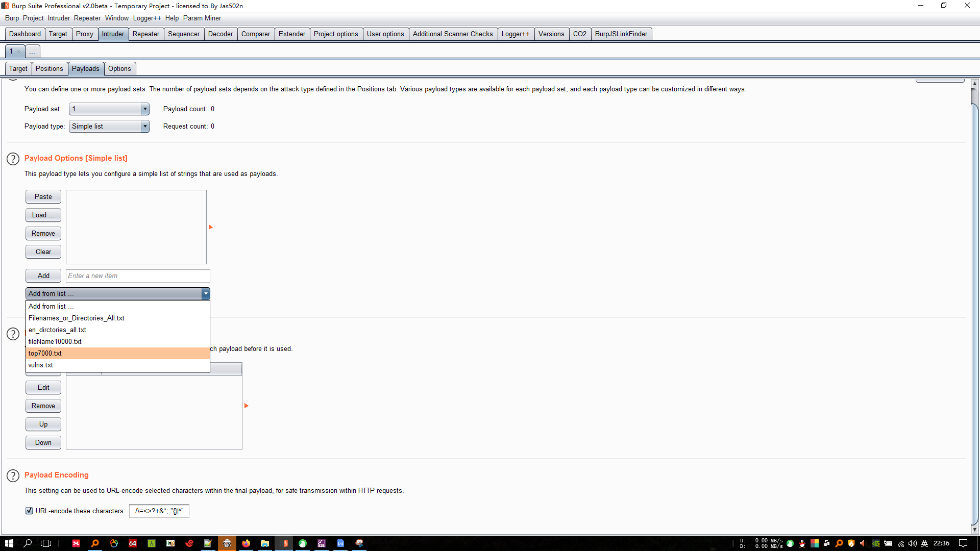Open Firefox from the Windows taskbar

pyautogui.click(x=246, y=543)
